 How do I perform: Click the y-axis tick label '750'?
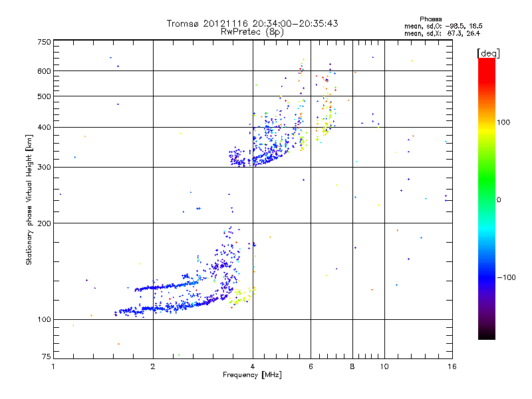[44, 42]
